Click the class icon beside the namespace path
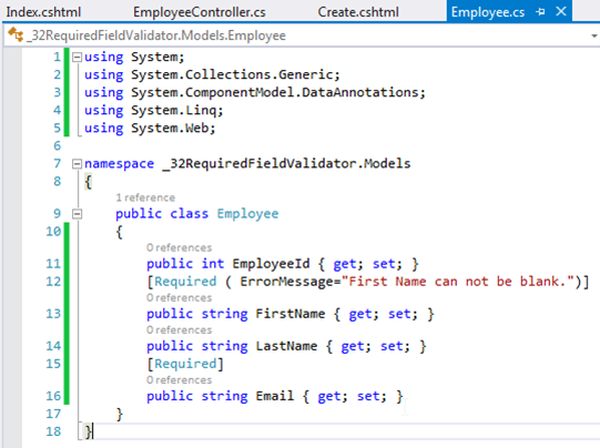This screenshot has height=448, width=600. pos(16,34)
